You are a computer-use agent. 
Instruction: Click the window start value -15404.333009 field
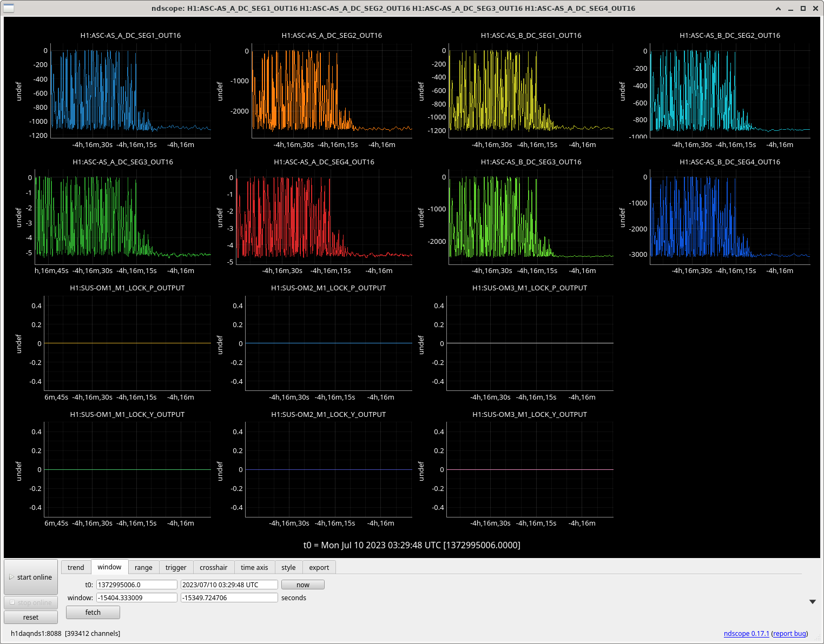(x=136, y=597)
